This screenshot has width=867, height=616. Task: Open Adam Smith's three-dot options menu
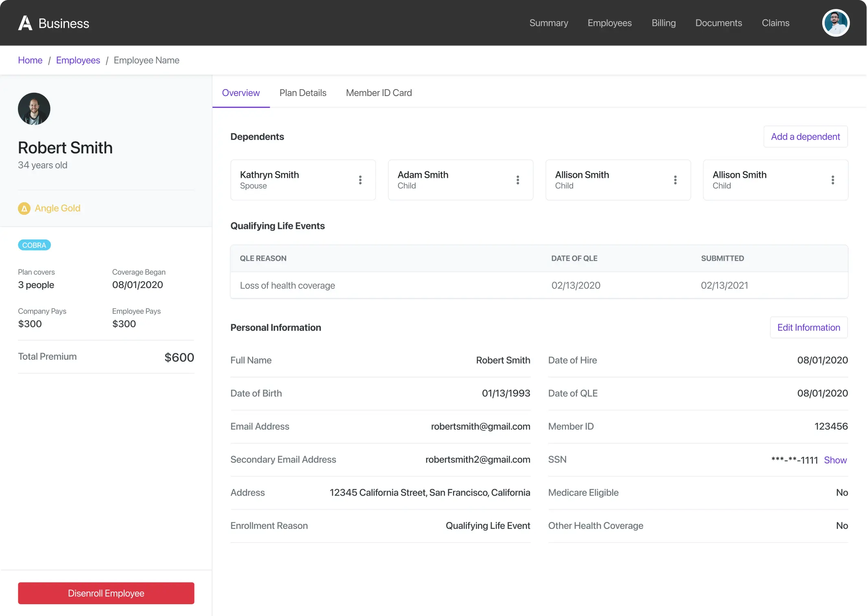point(518,180)
